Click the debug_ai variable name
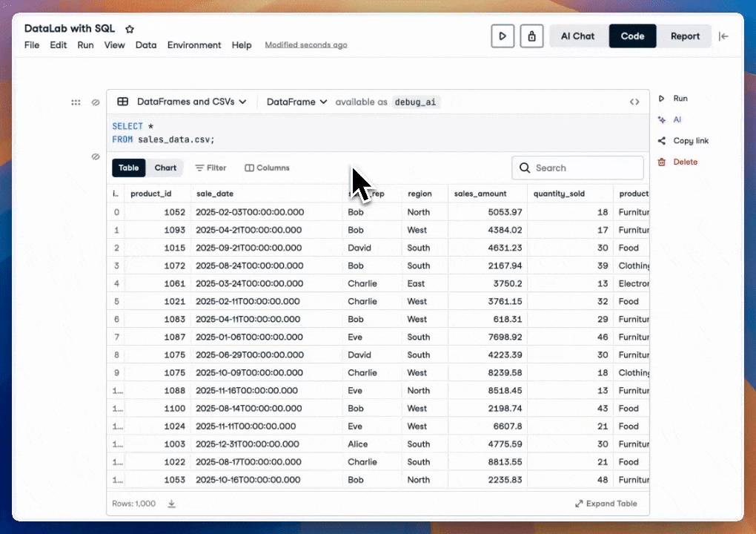 point(415,102)
